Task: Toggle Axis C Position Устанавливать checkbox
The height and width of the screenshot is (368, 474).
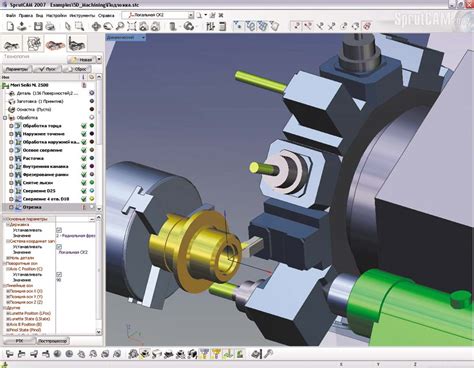Action: tap(59, 274)
